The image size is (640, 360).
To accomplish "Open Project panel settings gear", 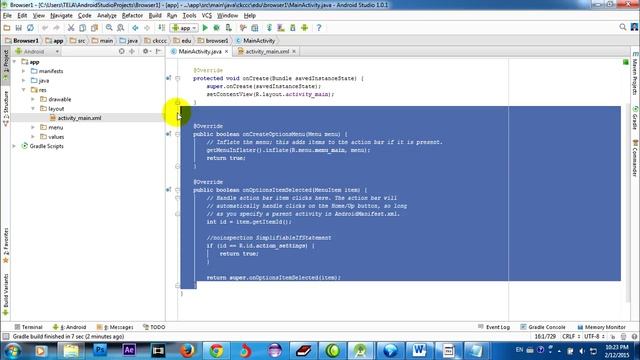I will point(146,51).
